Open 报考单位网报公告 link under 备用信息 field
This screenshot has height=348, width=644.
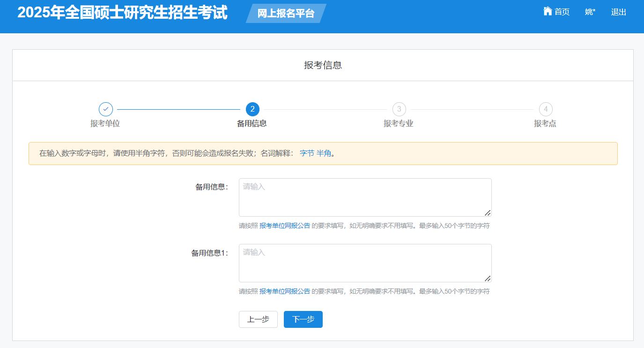285,226
